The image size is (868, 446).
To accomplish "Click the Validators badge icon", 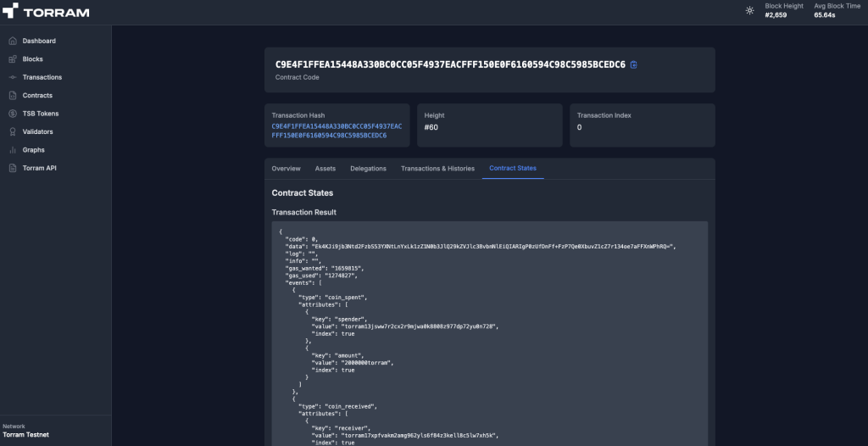I will (13, 132).
